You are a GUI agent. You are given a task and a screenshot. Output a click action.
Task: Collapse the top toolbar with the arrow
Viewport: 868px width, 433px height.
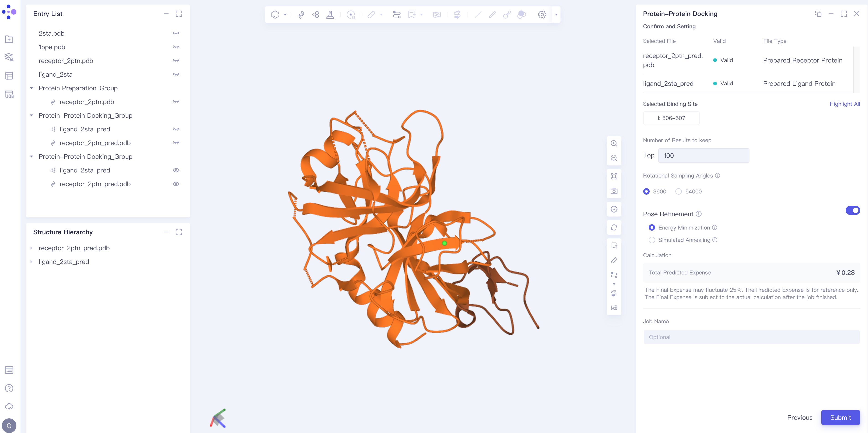pos(556,15)
